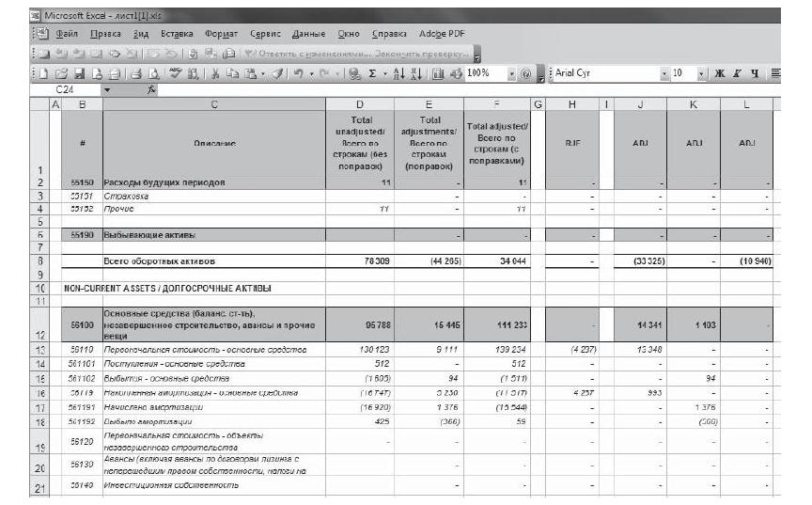Click the Insert Hyperlink globe icon

(354, 74)
